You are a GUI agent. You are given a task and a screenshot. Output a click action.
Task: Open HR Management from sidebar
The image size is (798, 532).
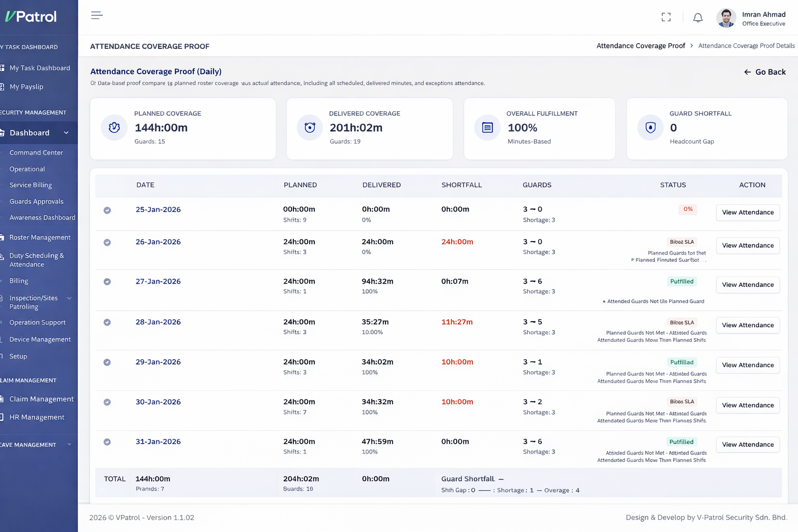[36, 417]
